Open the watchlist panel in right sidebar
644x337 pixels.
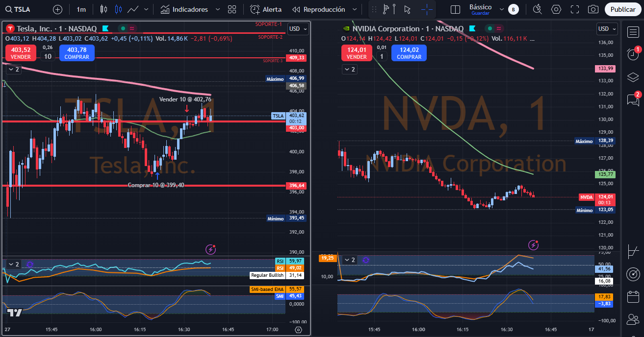[633, 32]
